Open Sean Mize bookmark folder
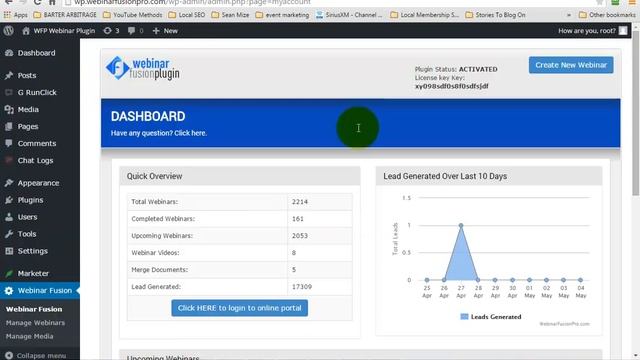640x360 pixels. coord(230,15)
